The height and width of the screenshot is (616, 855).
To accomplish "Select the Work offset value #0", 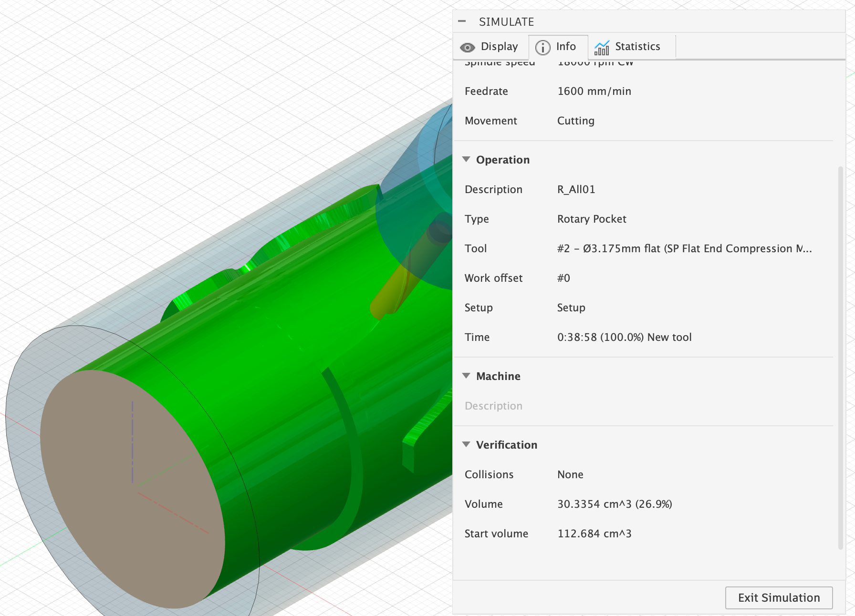I will click(563, 278).
